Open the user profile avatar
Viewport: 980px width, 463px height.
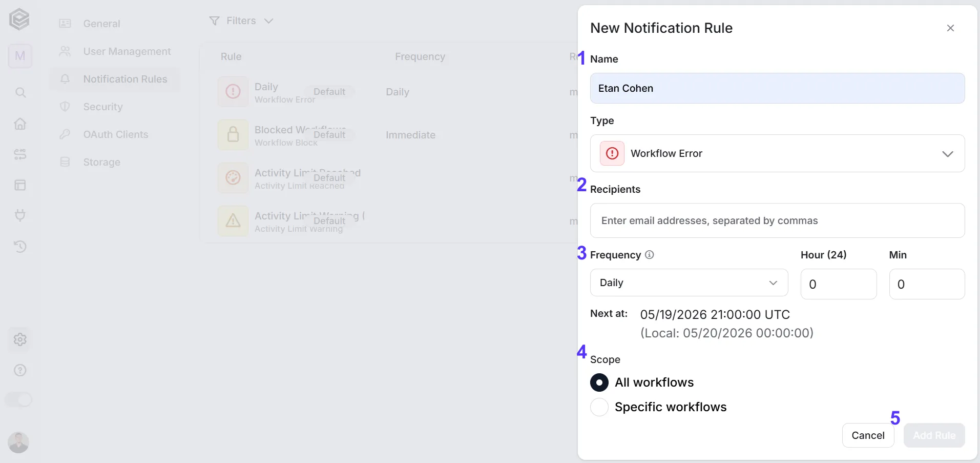click(18, 442)
